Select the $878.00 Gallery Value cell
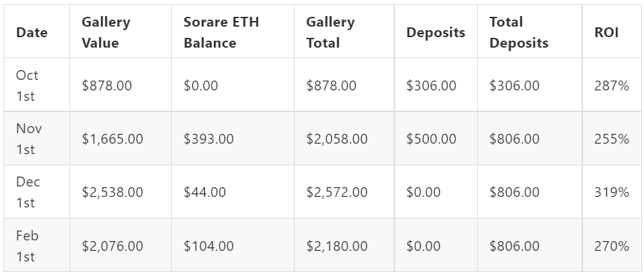This screenshot has height=274, width=644. tap(121, 85)
